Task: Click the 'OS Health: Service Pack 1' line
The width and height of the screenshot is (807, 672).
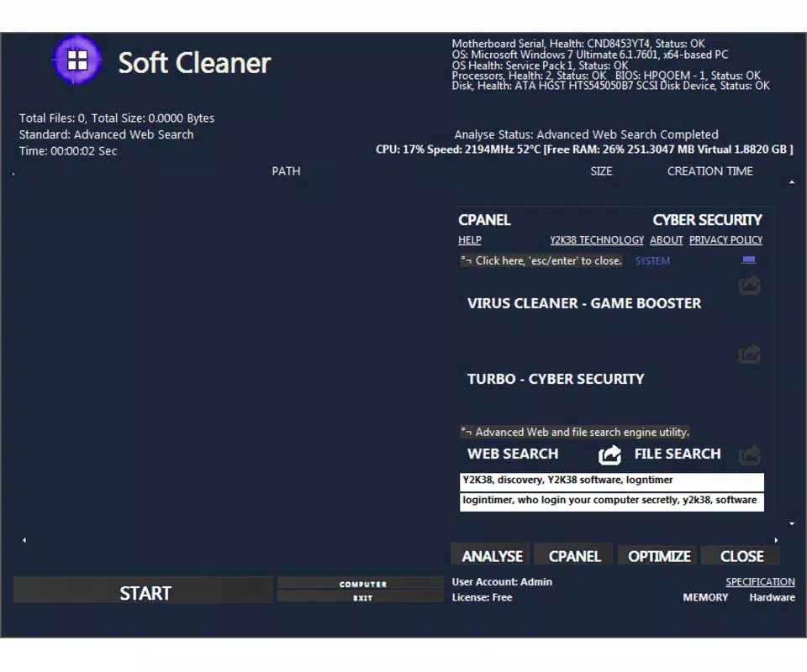Action: [540, 66]
